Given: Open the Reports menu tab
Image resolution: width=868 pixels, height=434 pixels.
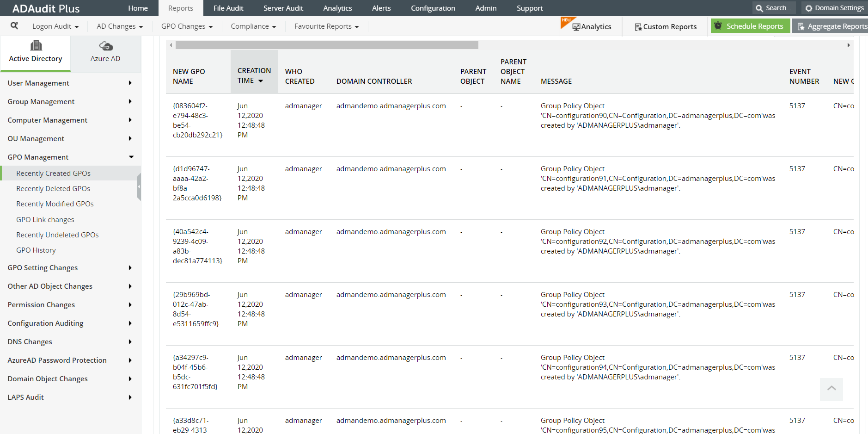Looking at the screenshot, I should click(x=180, y=8).
